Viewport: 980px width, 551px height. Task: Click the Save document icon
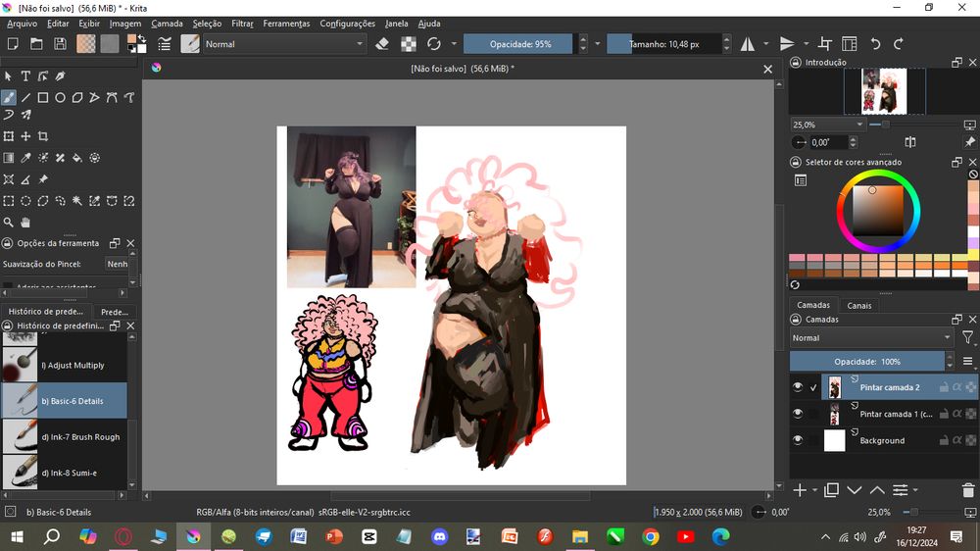pos(60,44)
